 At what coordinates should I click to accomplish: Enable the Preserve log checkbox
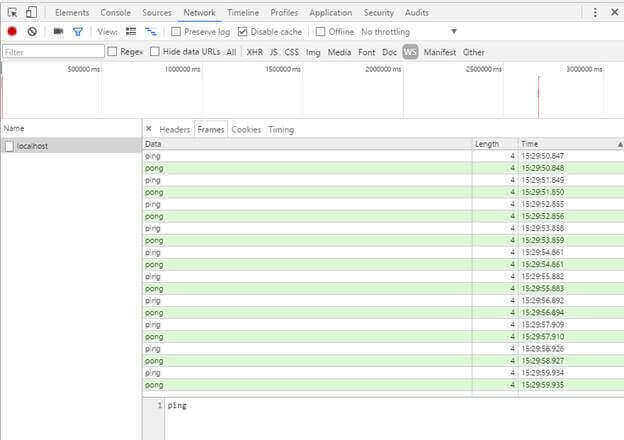coord(177,32)
